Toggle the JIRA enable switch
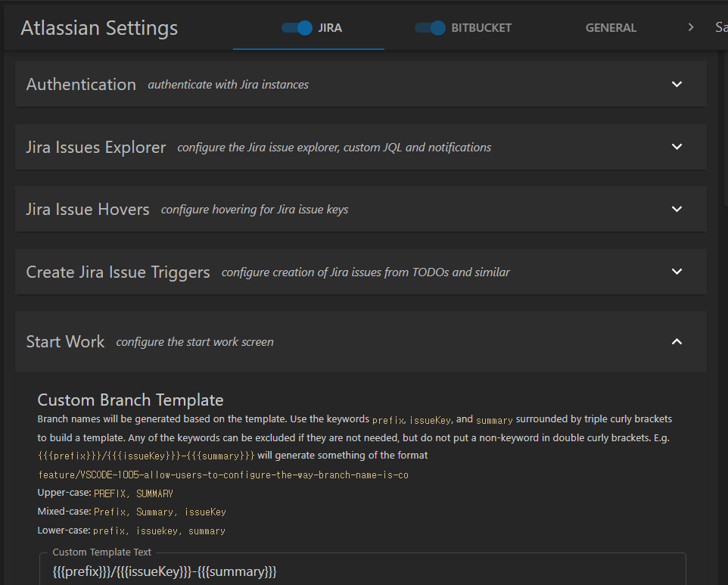This screenshot has width=728, height=585. click(297, 28)
